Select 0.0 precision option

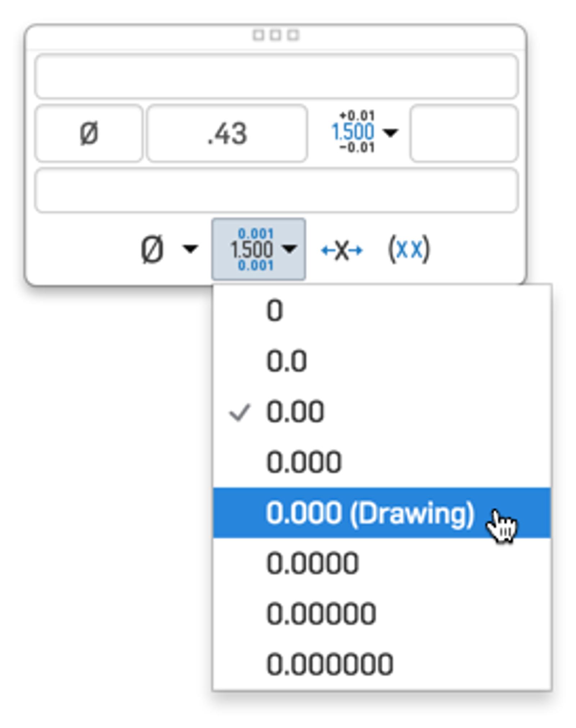pyautogui.click(x=286, y=361)
